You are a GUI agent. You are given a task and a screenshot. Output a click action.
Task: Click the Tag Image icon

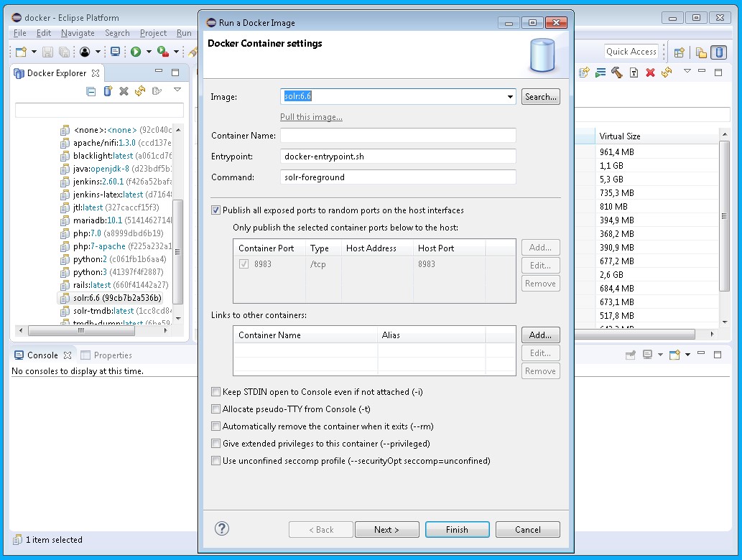[634, 73]
